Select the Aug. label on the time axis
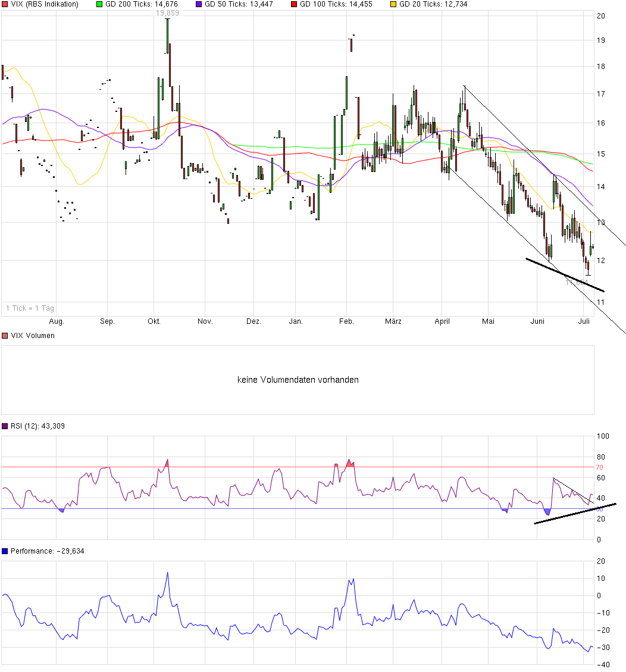The height and width of the screenshot is (672, 626). tap(57, 321)
